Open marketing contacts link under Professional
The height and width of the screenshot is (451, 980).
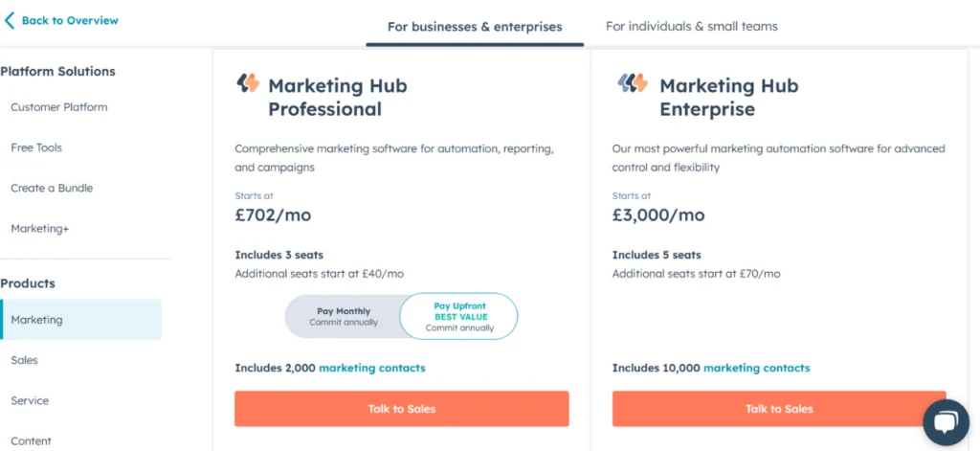372,368
